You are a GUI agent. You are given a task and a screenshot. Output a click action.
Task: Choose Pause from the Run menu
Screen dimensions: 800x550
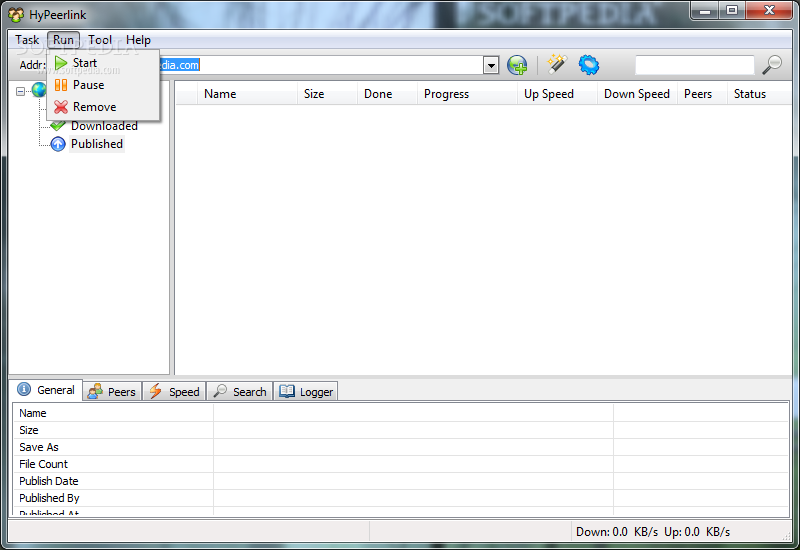[x=104, y=85]
